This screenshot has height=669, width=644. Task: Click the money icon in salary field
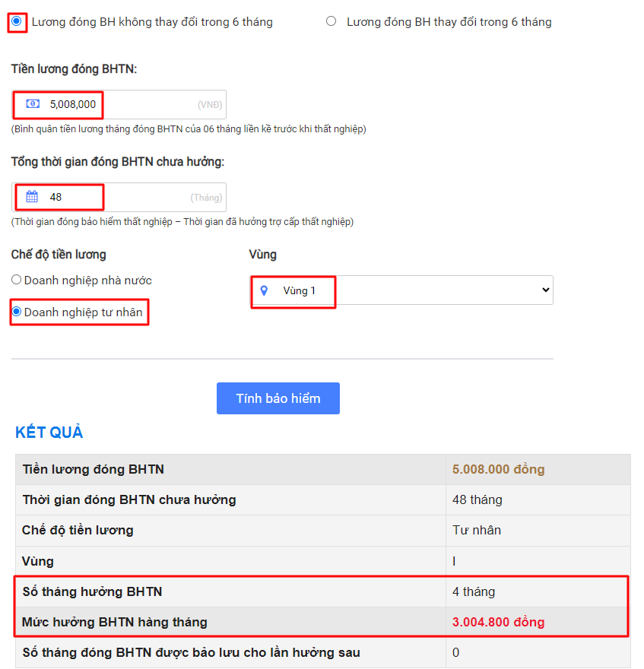coord(33,103)
